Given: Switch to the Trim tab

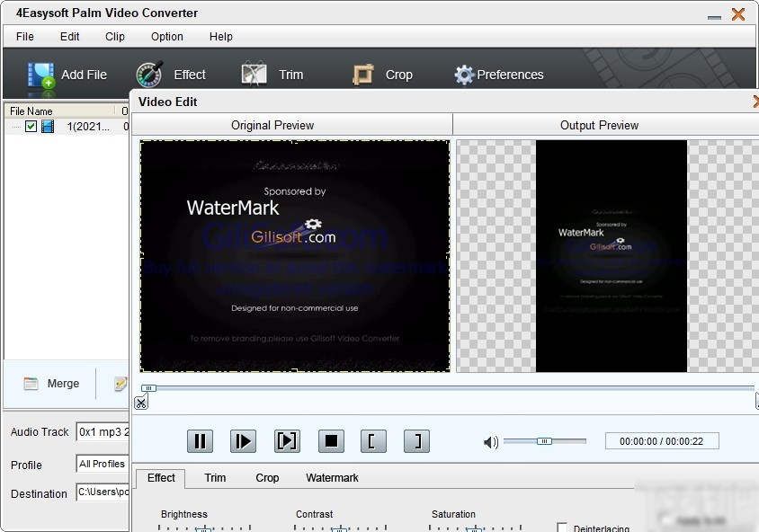Looking at the screenshot, I should [x=215, y=478].
